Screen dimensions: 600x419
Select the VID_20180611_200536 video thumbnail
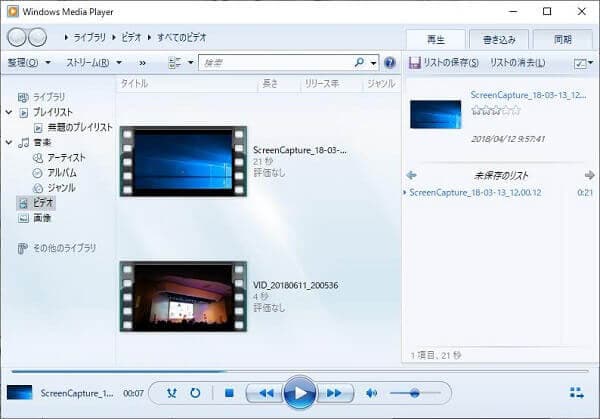click(x=183, y=296)
